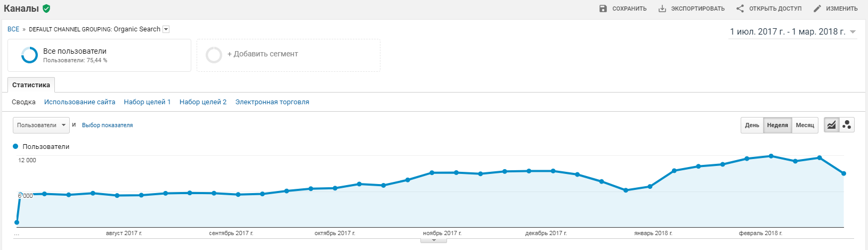Screen dimensions: 868x250
Task: Click the сентябрь 2017 г. axis label
Action: point(231,234)
